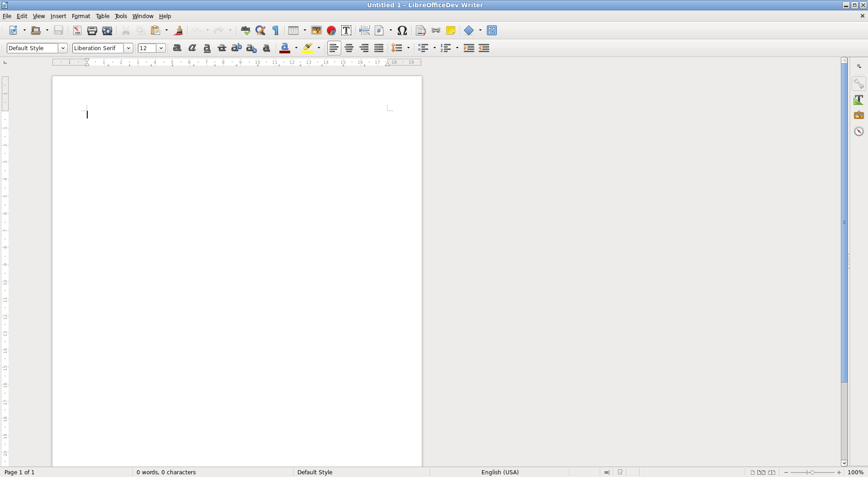Click the zoom slider in status bar
This screenshot has width=868, height=477.
[812, 472]
